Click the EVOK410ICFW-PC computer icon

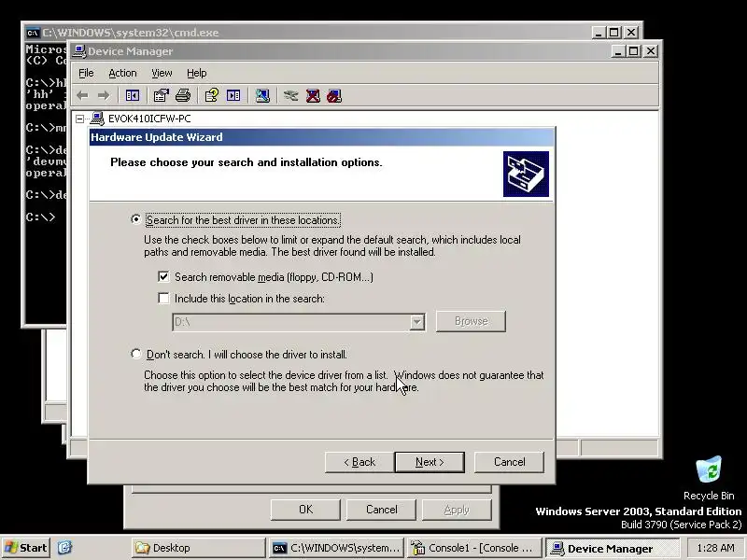[97, 119]
